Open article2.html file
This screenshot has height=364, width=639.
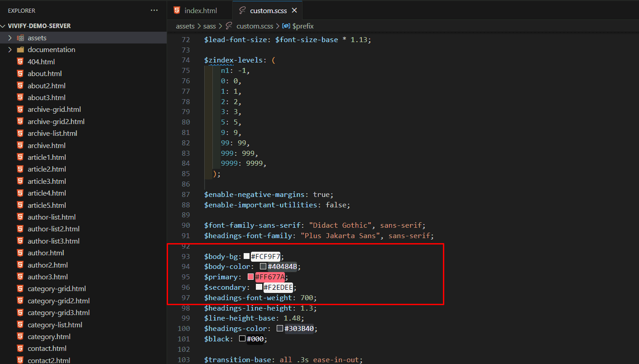tap(47, 169)
